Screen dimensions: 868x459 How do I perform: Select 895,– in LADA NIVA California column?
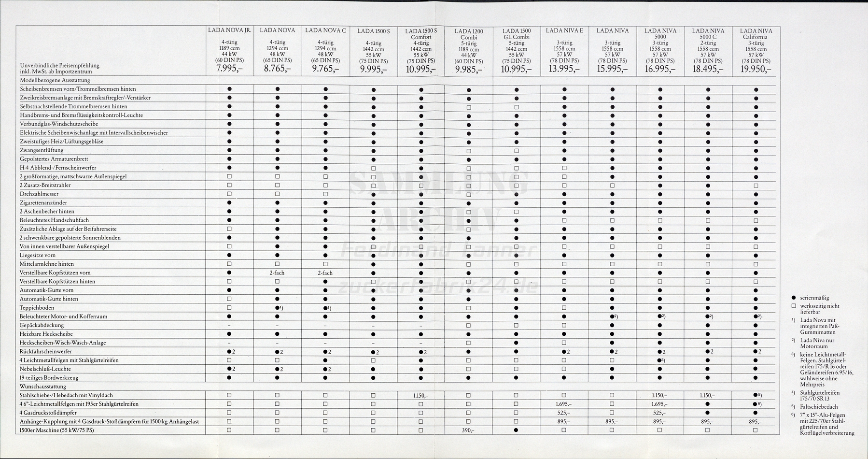[x=756, y=421]
